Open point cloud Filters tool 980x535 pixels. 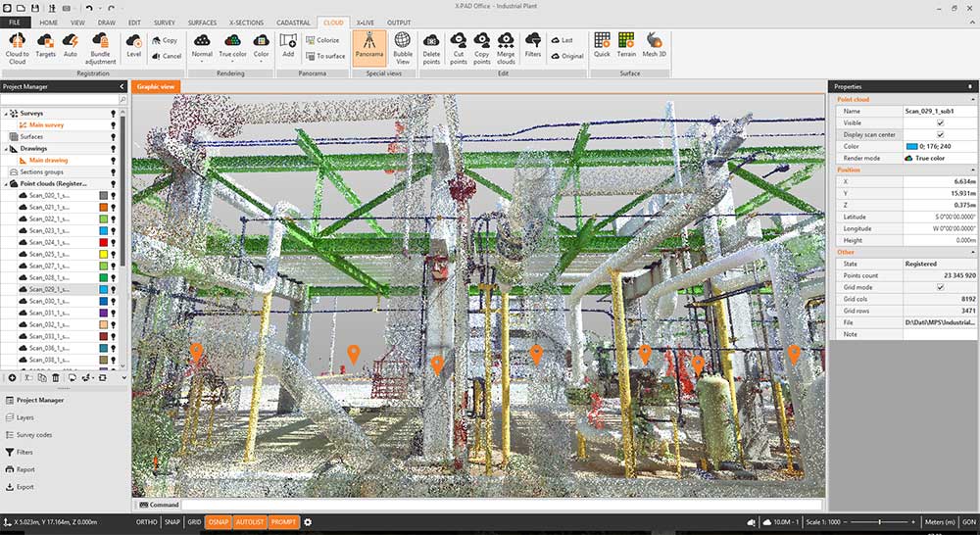[x=533, y=46]
